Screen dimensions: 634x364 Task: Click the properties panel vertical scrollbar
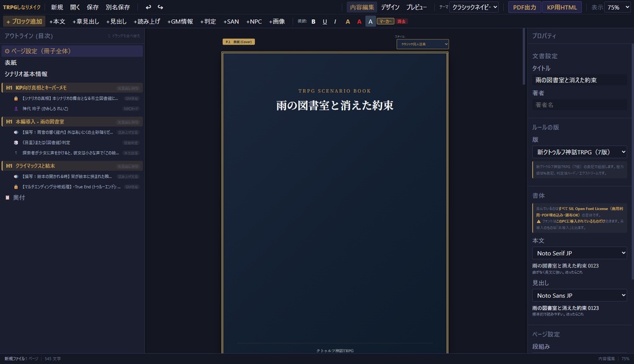(x=632, y=162)
